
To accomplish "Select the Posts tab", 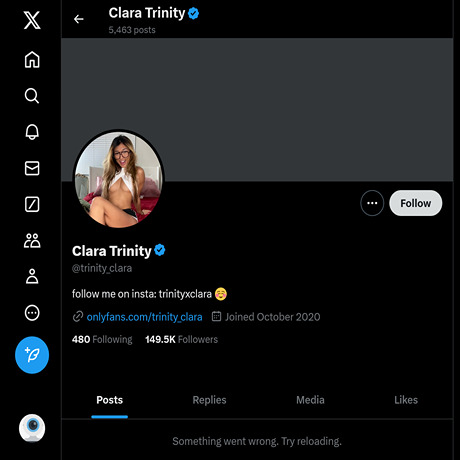I will 110,400.
